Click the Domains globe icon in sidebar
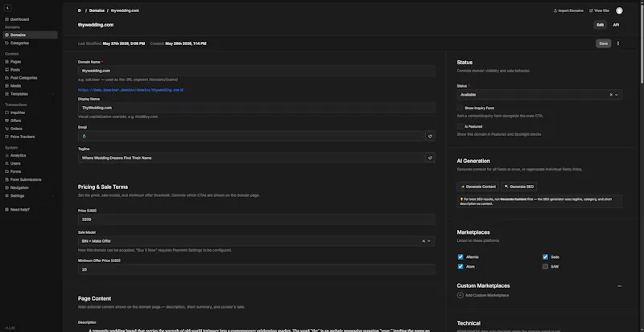The width and height of the screenshot is (644, 332). (6, 35)
